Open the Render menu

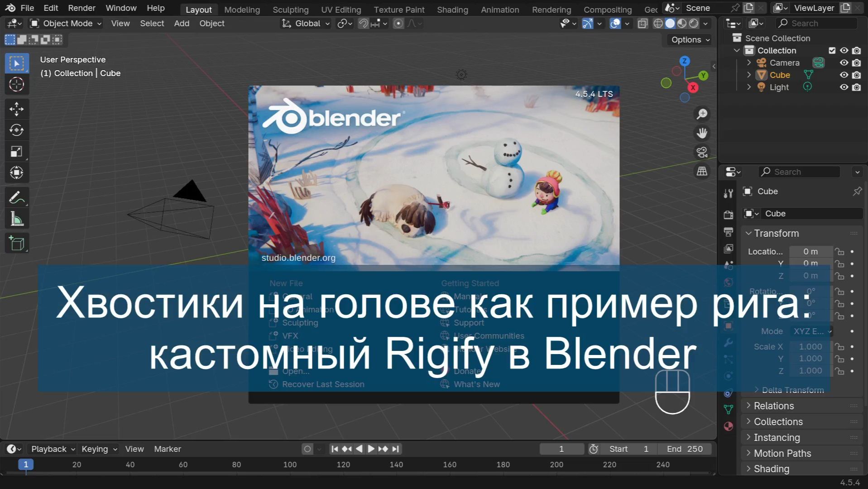82,8
